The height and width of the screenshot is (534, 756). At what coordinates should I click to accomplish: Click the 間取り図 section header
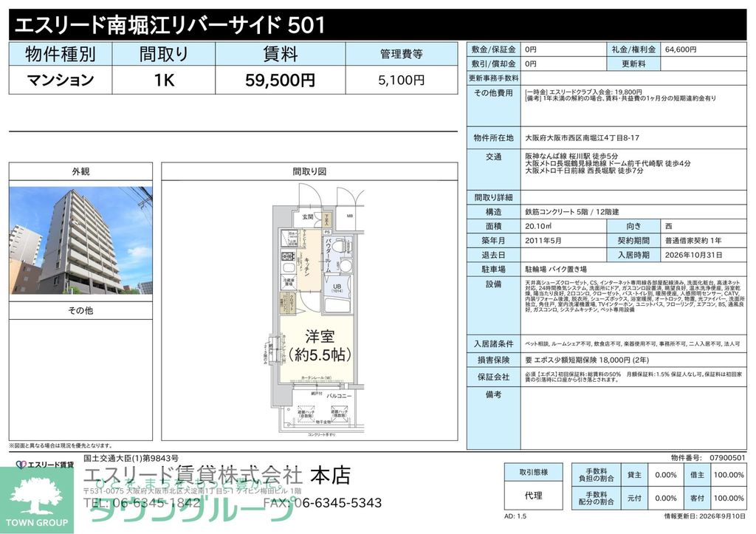click(309, 172)
